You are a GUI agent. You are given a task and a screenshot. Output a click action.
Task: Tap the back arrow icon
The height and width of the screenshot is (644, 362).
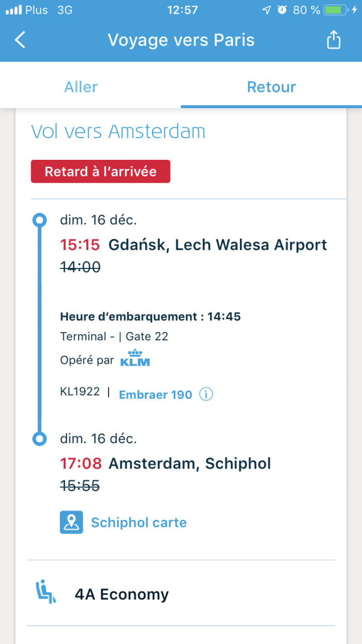coord(20,40)
